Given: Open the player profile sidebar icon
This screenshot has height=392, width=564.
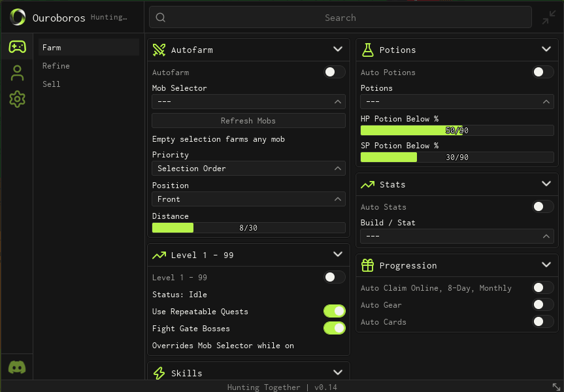Looking at the screenshot, I should point(17,73).
